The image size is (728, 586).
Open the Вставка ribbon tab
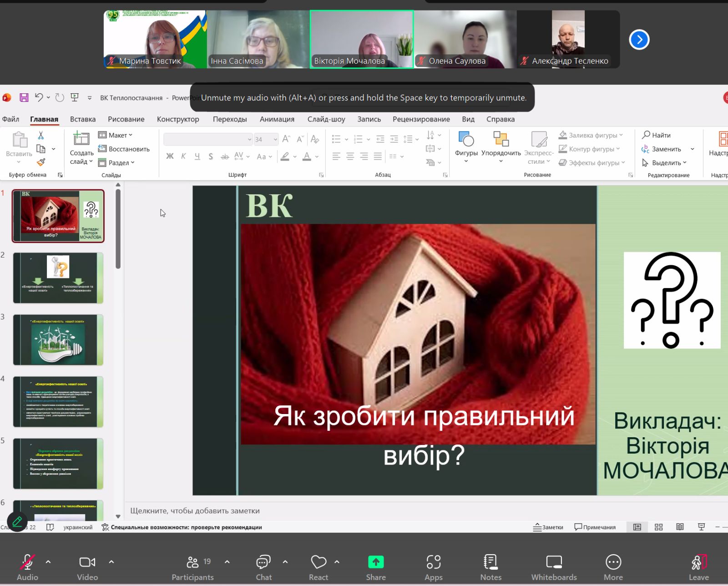coord(83,119)
